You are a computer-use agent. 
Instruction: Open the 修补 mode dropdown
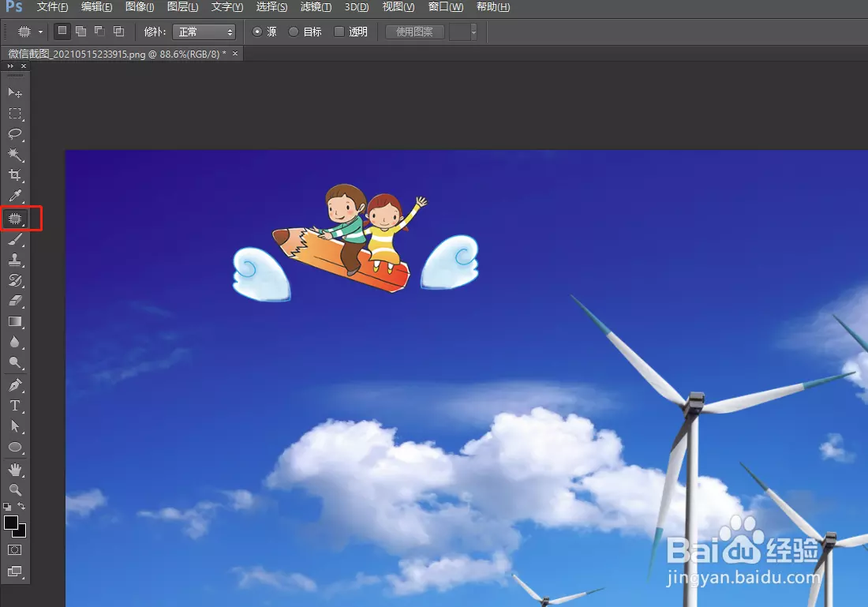click(x=205, y=32)
